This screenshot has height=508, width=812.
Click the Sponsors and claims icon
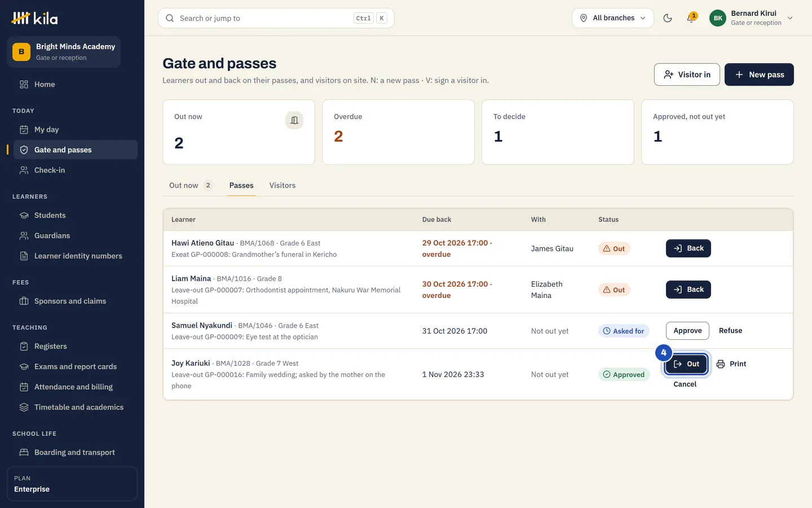point(24,301)
